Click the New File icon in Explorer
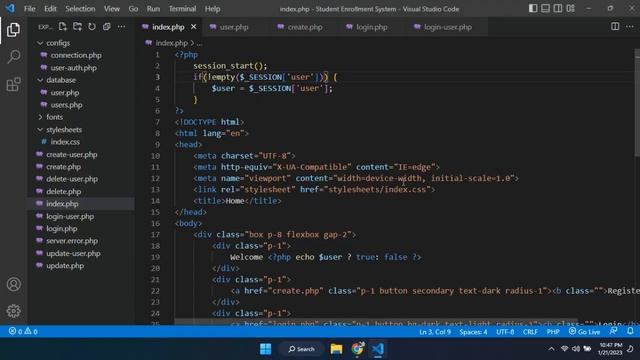The width and height of the screenshot is (640, 360). click(62, 27)
